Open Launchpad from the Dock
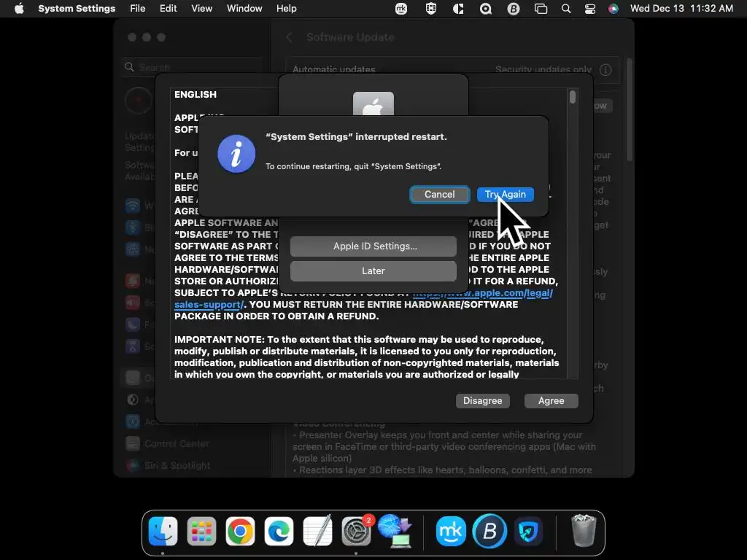The image size is (747, 560). [201, 531]
